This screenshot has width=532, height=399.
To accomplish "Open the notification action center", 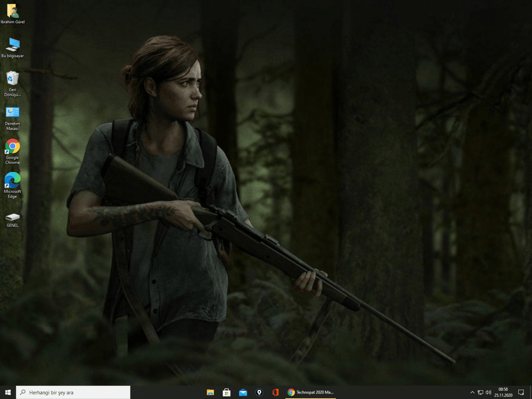I will click(x=521, y=392).
